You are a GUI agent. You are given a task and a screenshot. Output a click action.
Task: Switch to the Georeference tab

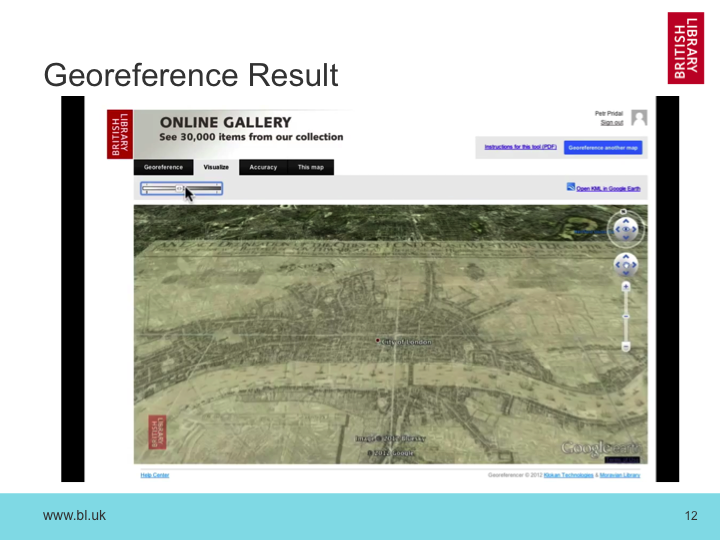pos(163,167)
